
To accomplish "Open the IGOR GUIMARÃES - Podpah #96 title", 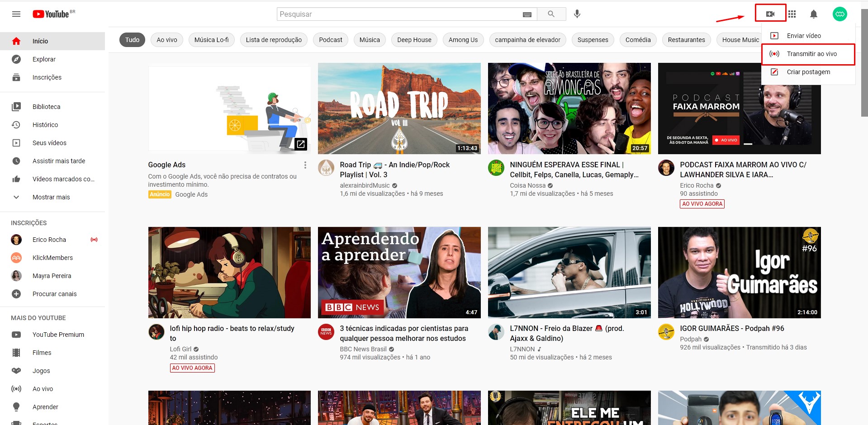I will click(x=732, y=328).
